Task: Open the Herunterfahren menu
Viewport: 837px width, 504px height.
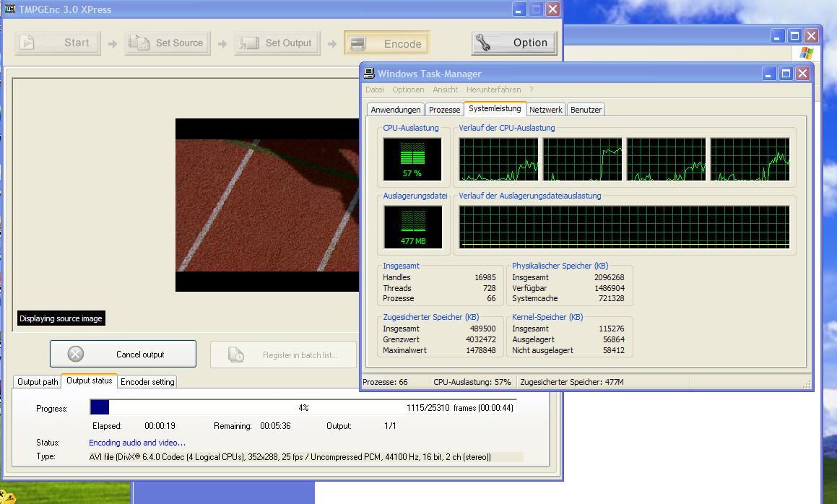Action: [493, 90]
